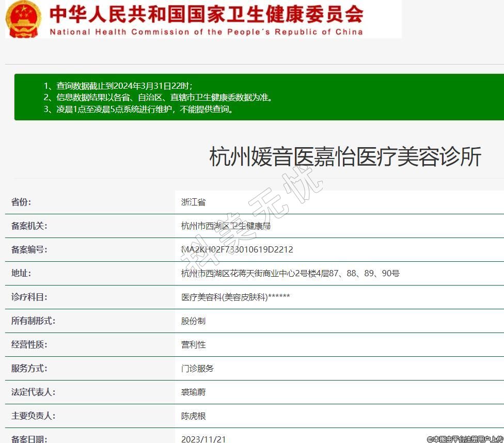The width and height of the screenshot is (504, 443).
Task: Click the 医疗美容科 medical department value
Action: 235,297
